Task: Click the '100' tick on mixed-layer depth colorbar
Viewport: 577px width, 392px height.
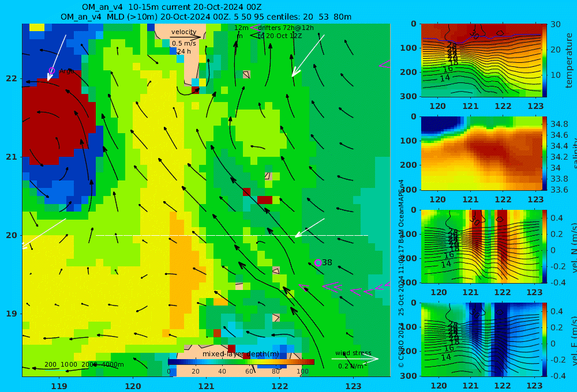Action: (302, 371)
